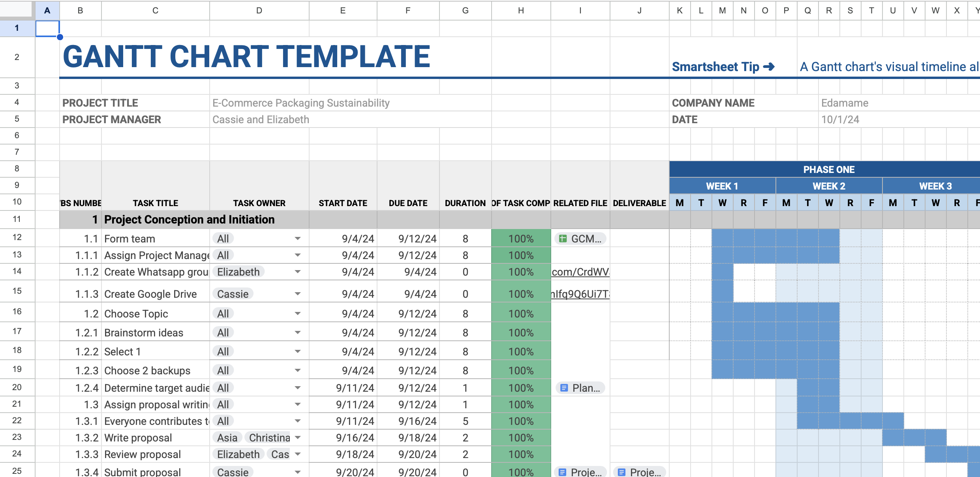
Task: Select the Project Conception and Initiation row
Action: pyautogui.click(x=189, y=220)
